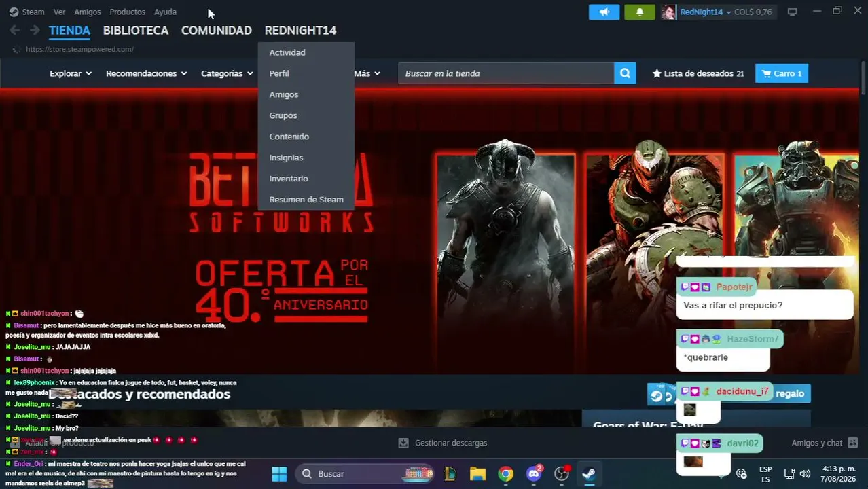Expand the Categorías dropdown
Image resolution: width=868 pixels, height=489 pixels.
pos(227,73)
